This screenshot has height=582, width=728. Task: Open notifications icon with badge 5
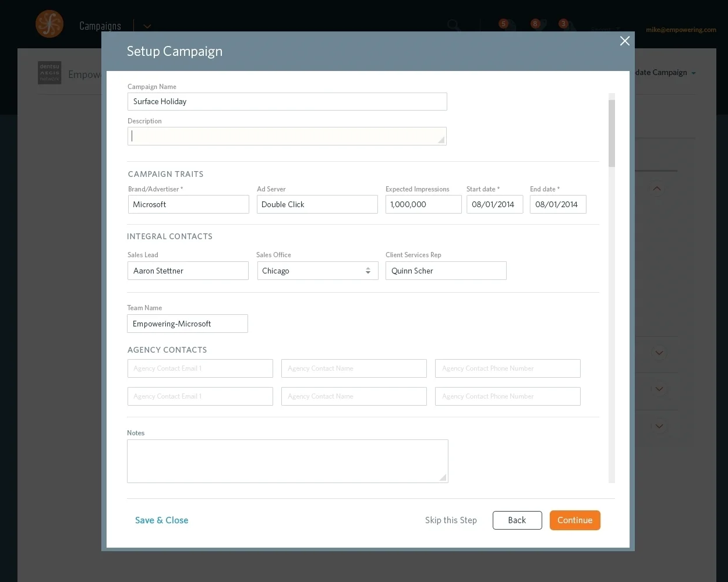506,26
